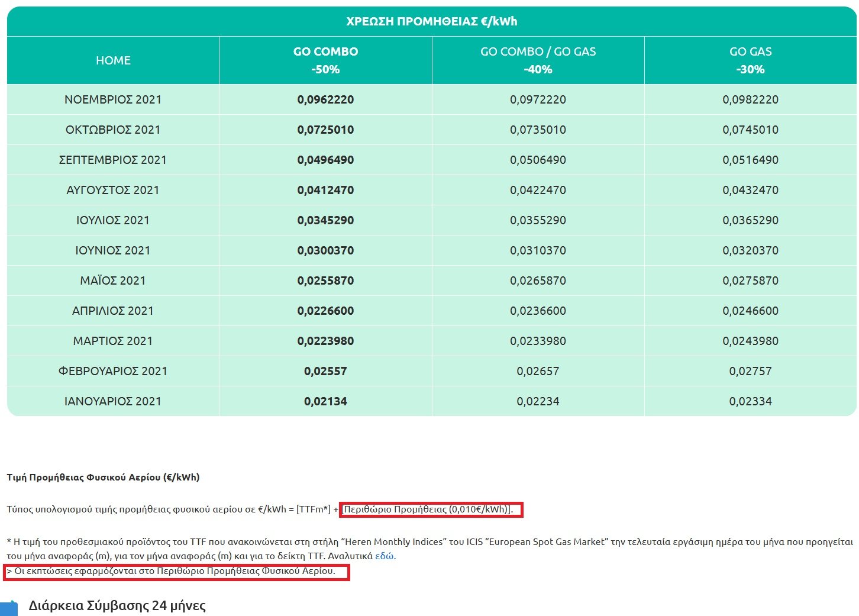This screenshot has height=616, width=859.
Task: Click the value 0,02334
Action: coord(750,401)
